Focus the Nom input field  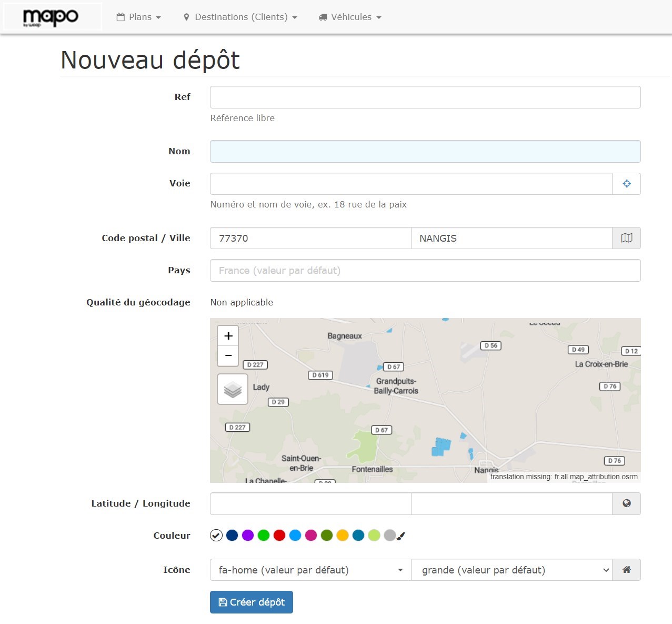click(x=425, y=152)
